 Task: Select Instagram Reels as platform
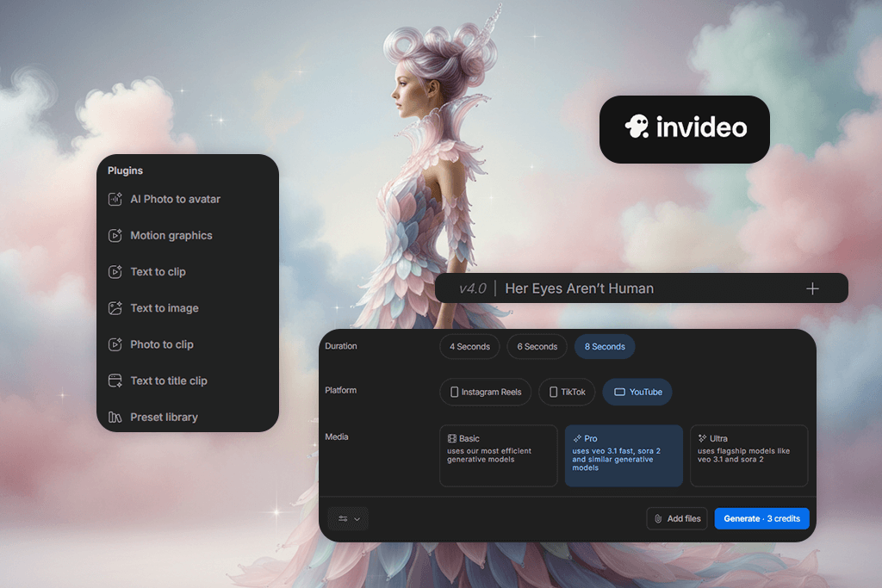pyautogui.click(x=486, y=393)
